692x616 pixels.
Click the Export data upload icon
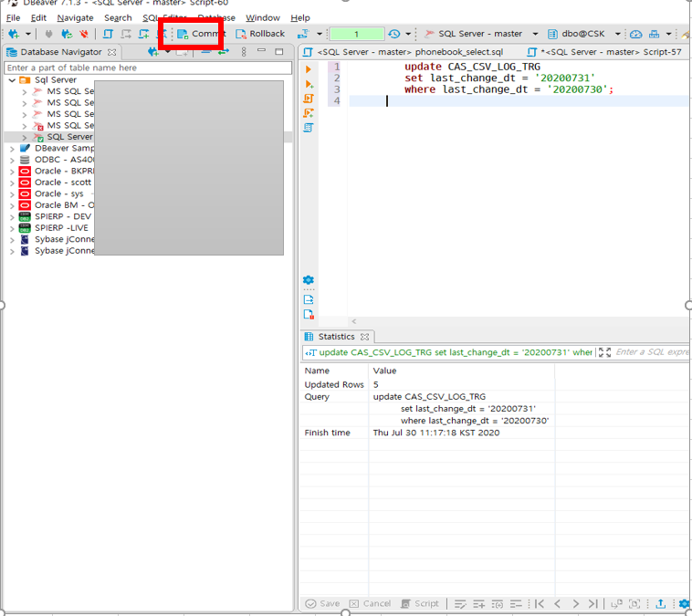(x=661, y=603)
